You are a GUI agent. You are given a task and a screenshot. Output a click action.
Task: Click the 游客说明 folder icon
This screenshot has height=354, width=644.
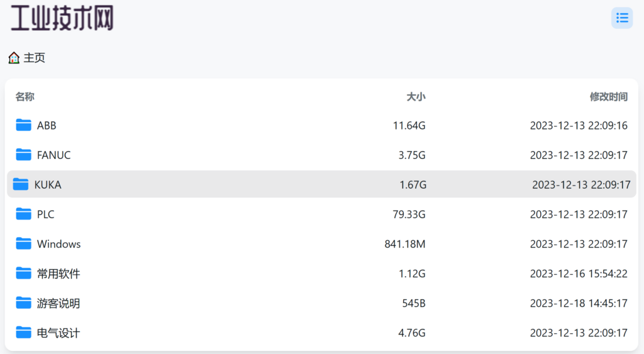[23, 302]
